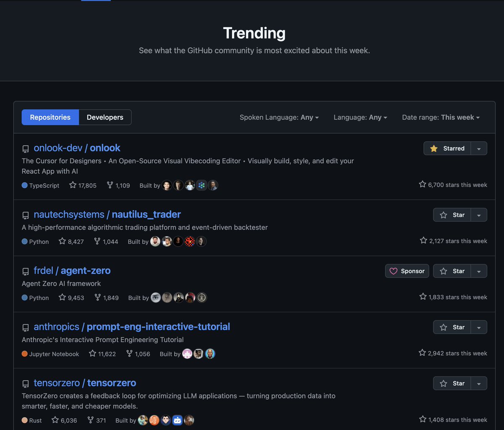Open nautilus_trader stargazers count 8,427
The height and width of the screenshot is (430, 504).
click(71, 242)
